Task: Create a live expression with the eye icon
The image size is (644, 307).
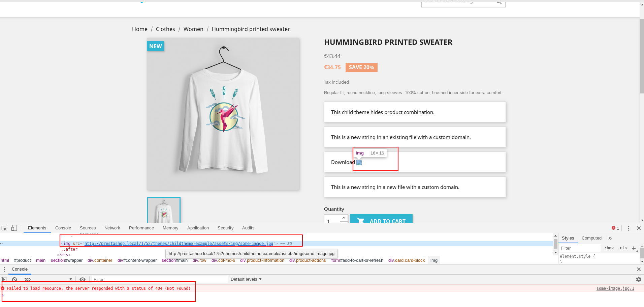Action: point(83,279)
